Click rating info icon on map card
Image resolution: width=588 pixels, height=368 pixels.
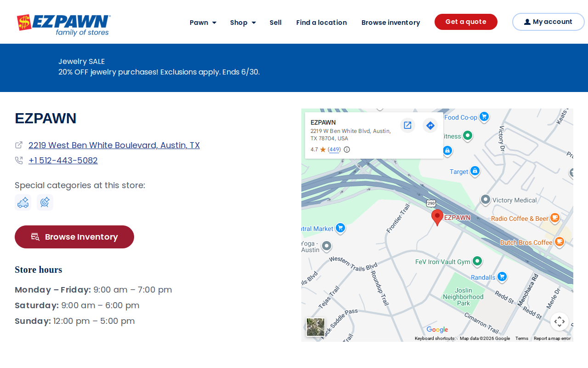[x=347, y=149]
